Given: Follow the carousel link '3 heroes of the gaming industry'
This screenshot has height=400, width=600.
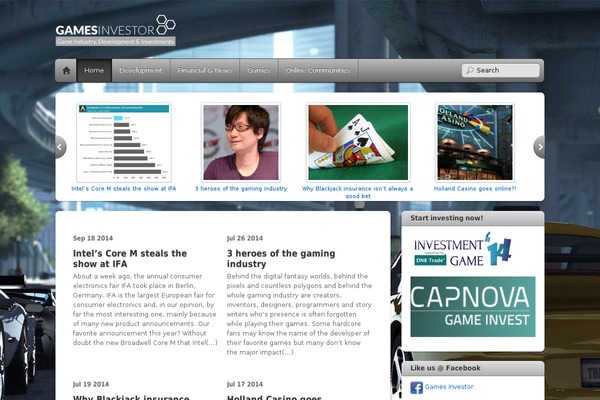Looking at the screenshot, I should pyautogui.click(x=241, y=189).
